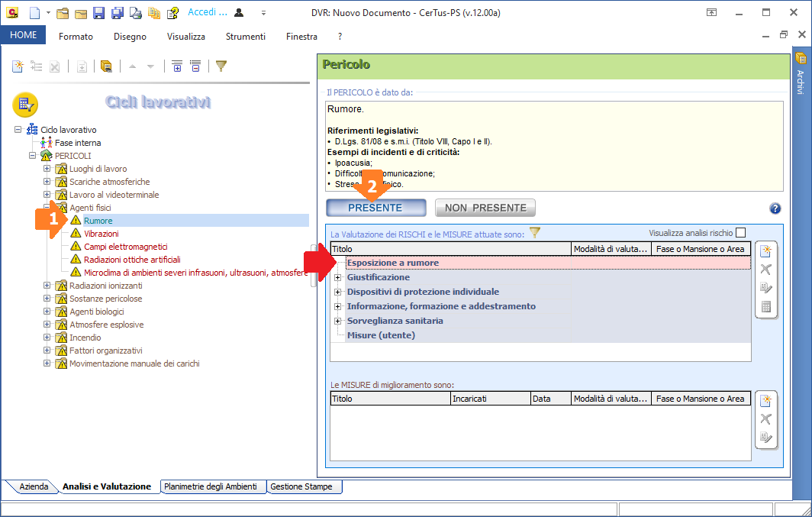Collapse the Ciclo lavorativo root node
This screenshot has height=517, width=812.
18,129
